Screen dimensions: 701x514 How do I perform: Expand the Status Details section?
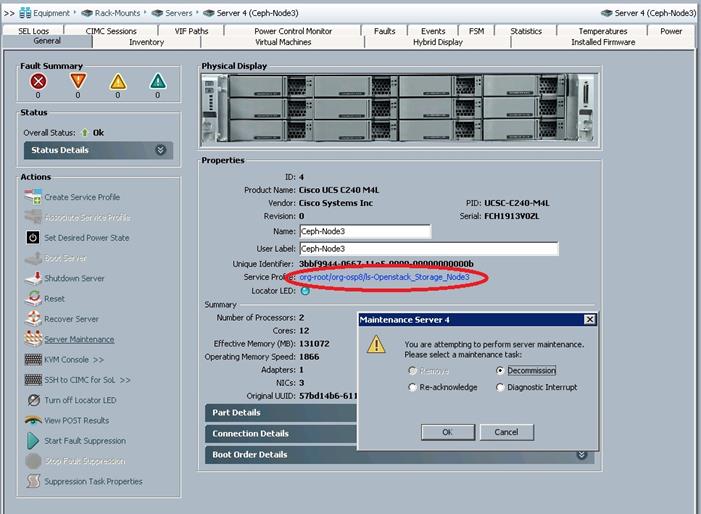(98, 150)
